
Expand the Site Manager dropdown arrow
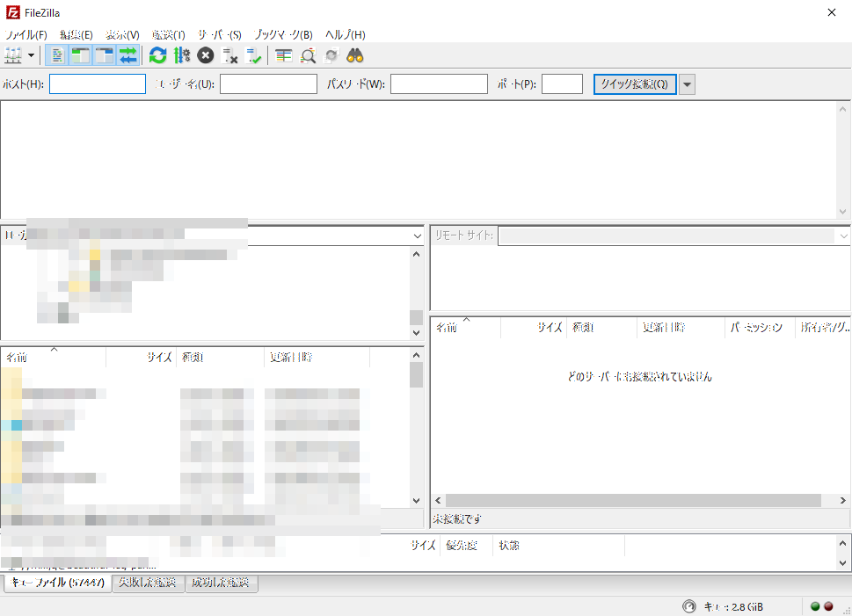32,55
